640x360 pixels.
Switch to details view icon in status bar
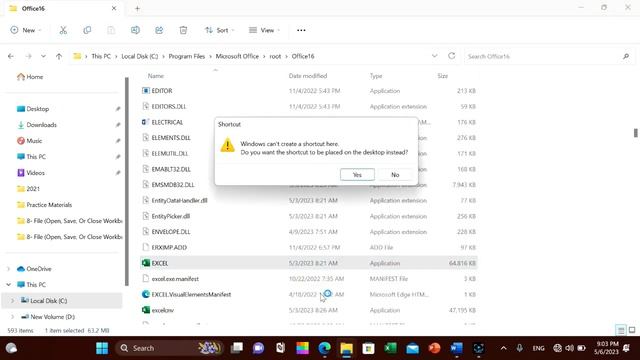(x=621, y=330)
